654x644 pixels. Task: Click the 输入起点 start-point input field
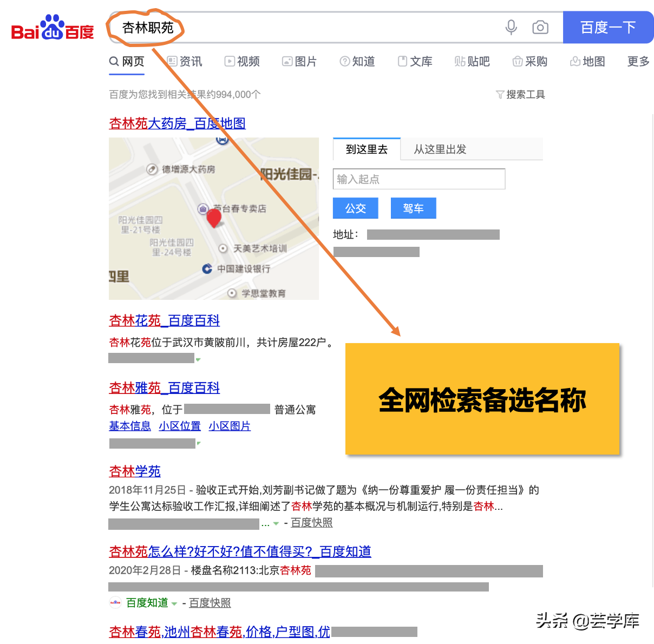pyautogui.click(x=418, y=179)
